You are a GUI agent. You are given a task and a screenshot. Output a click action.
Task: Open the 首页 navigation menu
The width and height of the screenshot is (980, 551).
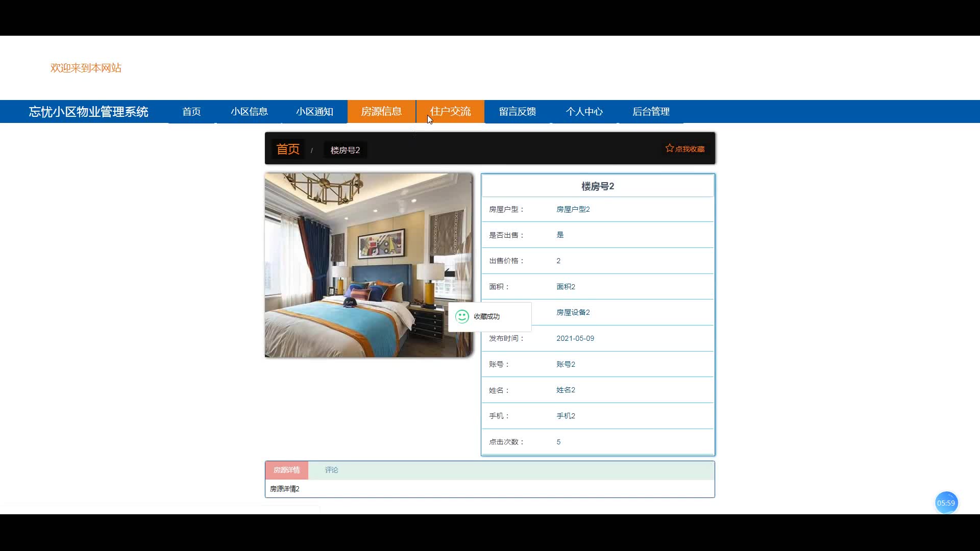tap(191, 112)
